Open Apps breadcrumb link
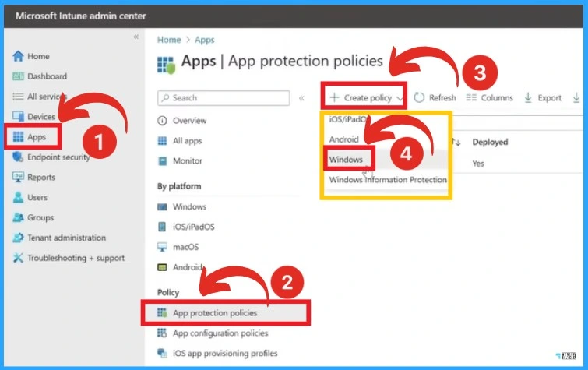This screenshot has width=588, height=370. click(x=204, y=40)
